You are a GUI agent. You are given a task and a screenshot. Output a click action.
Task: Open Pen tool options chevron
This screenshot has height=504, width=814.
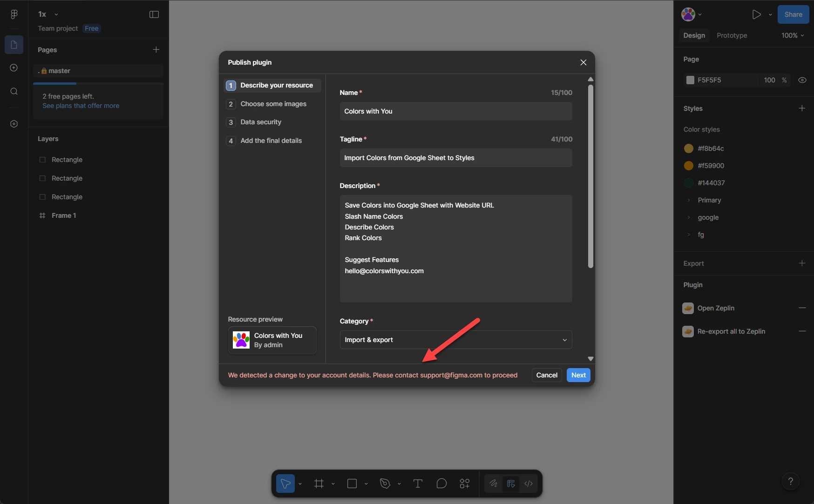[399, 484]
